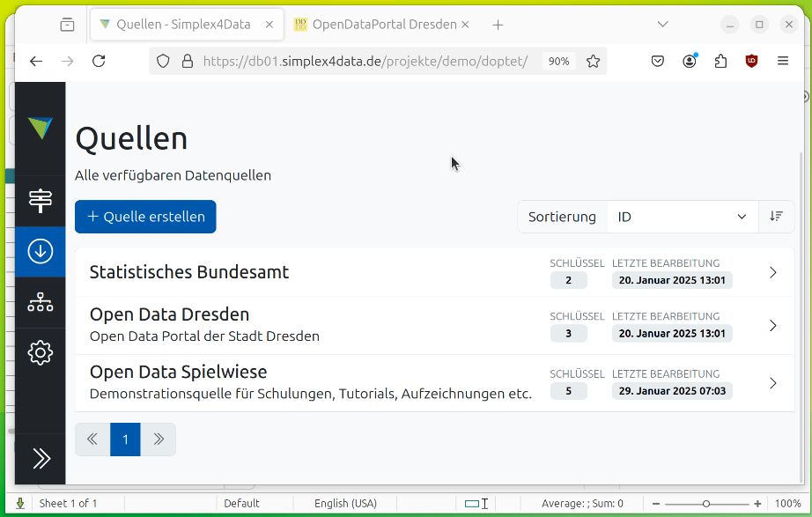Open the Firefox account icon

coord(690,61)
